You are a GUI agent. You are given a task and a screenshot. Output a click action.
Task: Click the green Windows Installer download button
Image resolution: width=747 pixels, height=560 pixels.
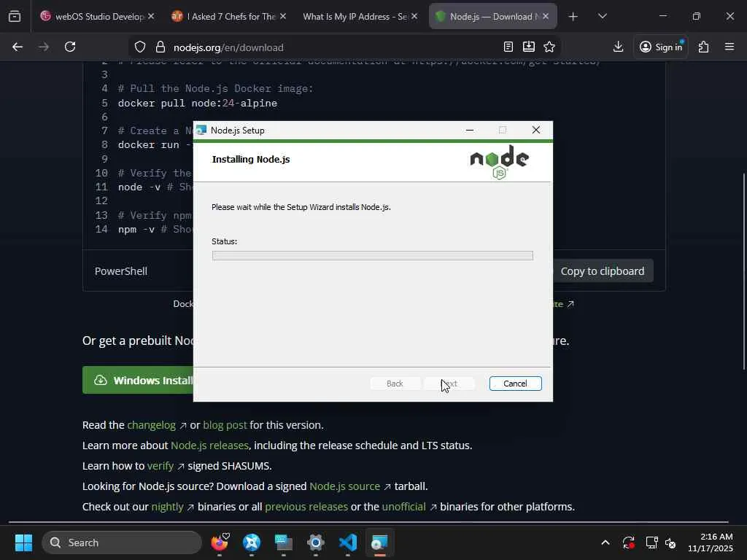pyautogui.click(x=138, y=380)
